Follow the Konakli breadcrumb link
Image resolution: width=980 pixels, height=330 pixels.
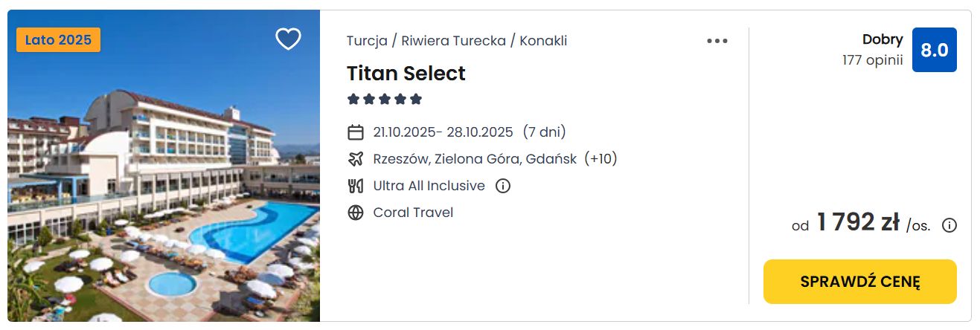pos(543,41)
